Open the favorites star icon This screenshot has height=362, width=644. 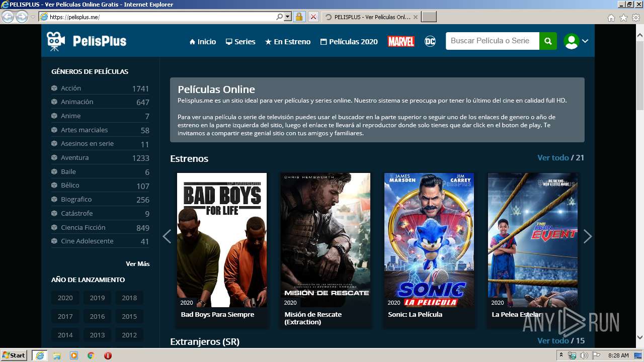tap(623, 17)
